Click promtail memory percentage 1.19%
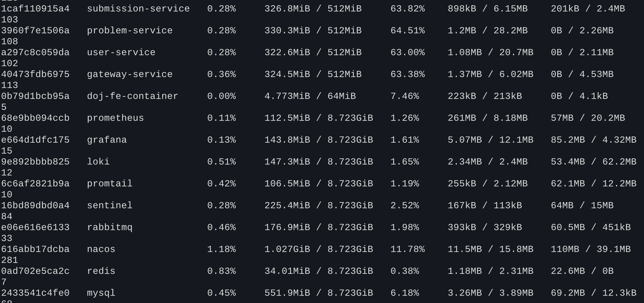The height and width of the screenshot is (303, 644). [405, 184]
